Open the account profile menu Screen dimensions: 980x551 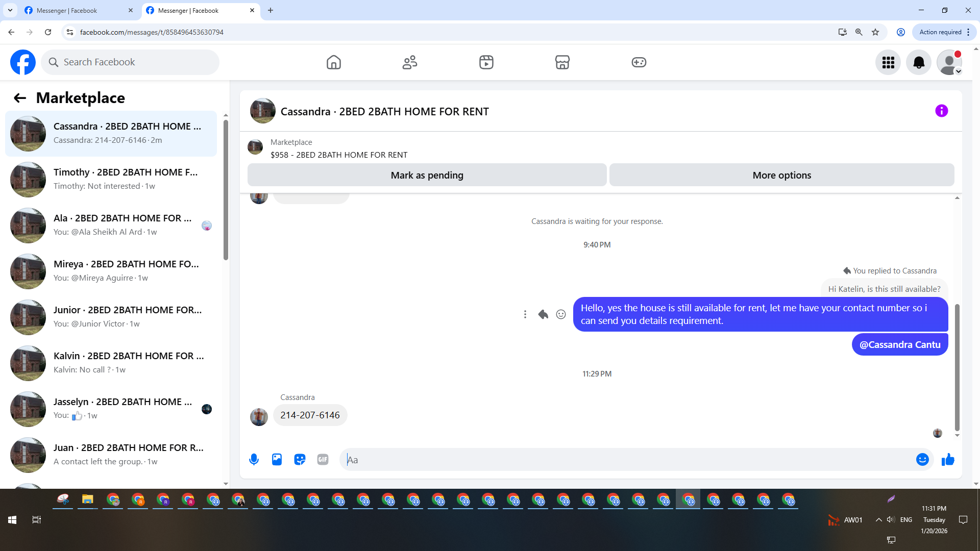[x=949, y=62]
